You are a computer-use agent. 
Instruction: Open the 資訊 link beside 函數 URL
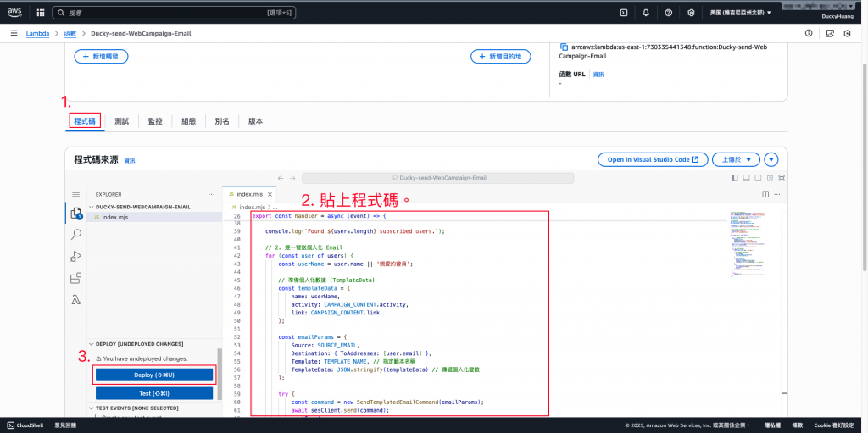pos(598,75)
